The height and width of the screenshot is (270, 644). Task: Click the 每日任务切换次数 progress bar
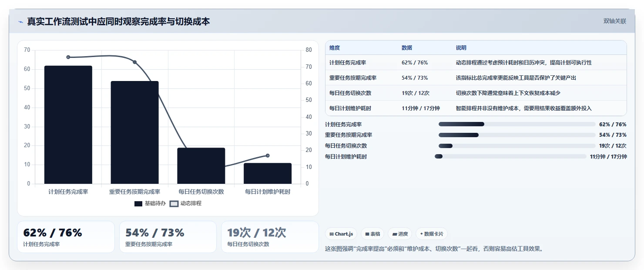(517, 146)
